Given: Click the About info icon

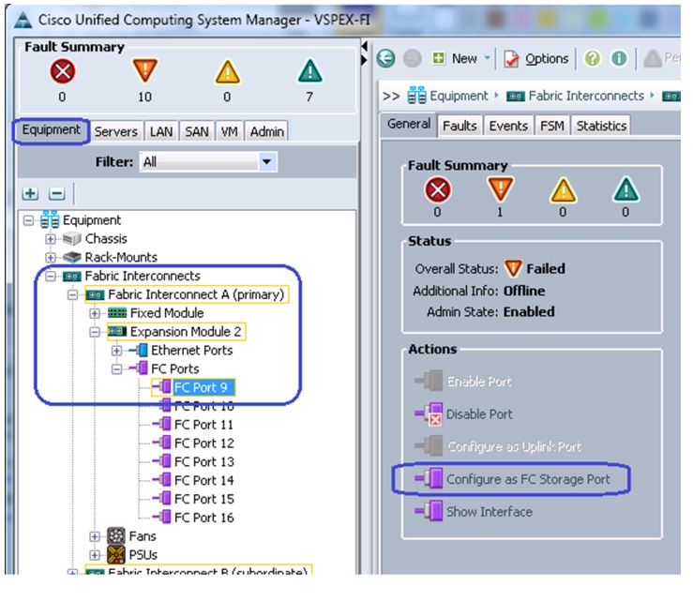Looking at the screenshot, I should pos(619,58).
